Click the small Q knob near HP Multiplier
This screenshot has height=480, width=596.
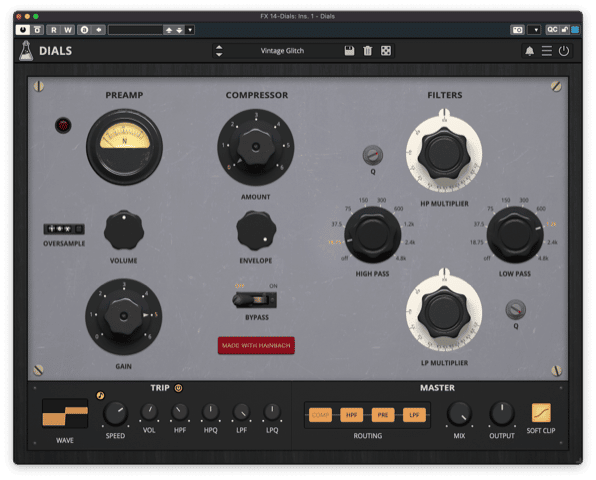pos(373,155)
